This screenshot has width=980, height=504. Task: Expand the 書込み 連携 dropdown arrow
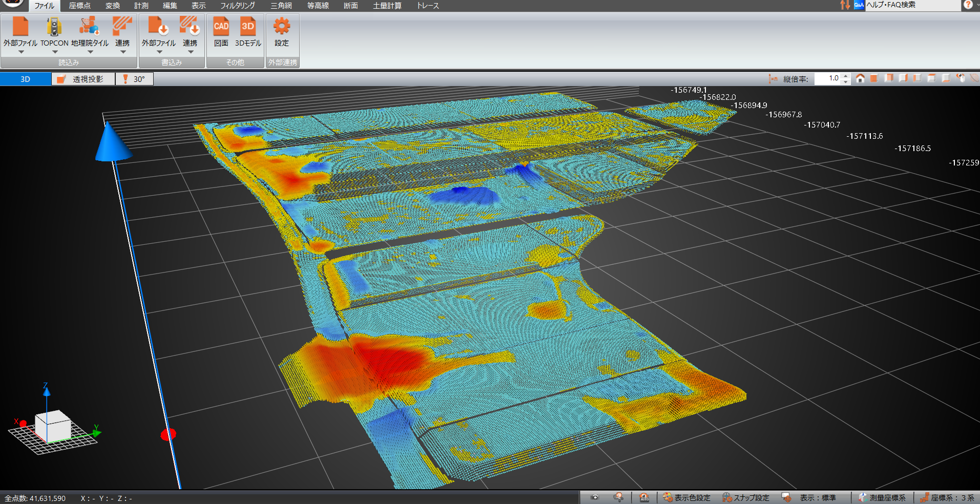pyautogui.click(x=190, y=52)
